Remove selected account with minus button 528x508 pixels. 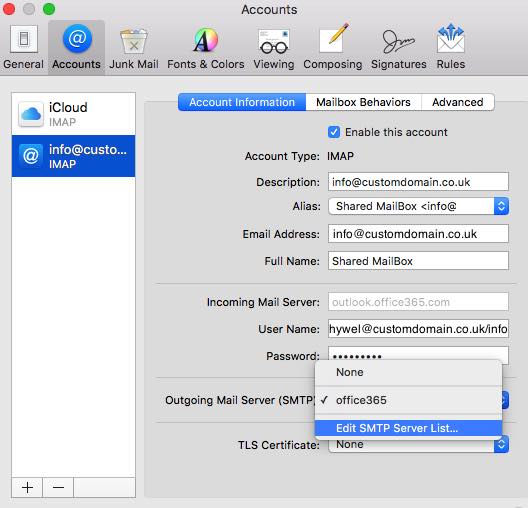pos(58,487)
